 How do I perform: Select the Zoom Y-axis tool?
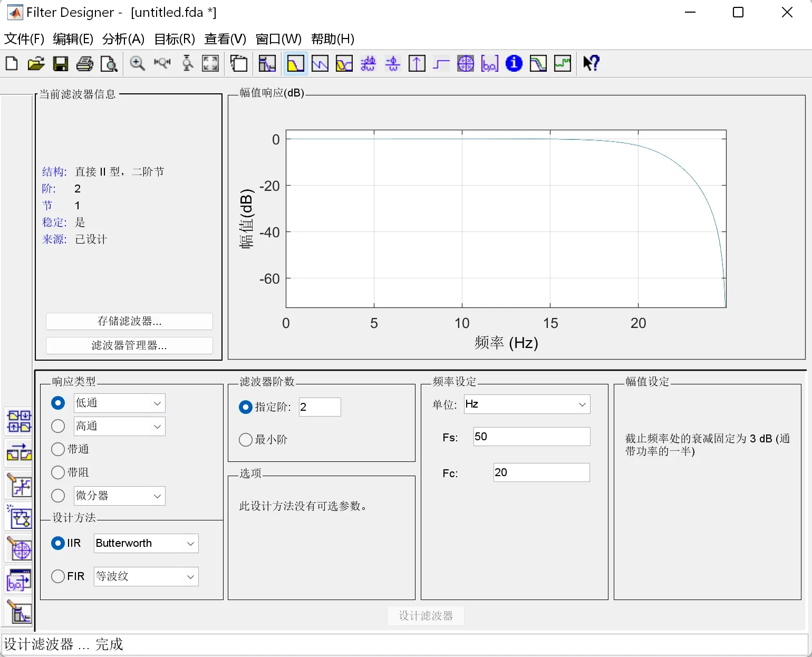click(x=187, y=64)
